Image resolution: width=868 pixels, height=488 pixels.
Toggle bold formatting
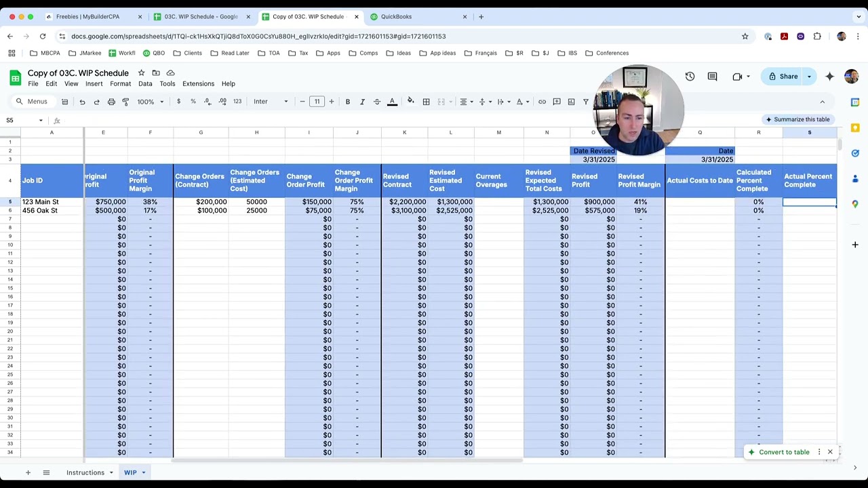(348, 102)
